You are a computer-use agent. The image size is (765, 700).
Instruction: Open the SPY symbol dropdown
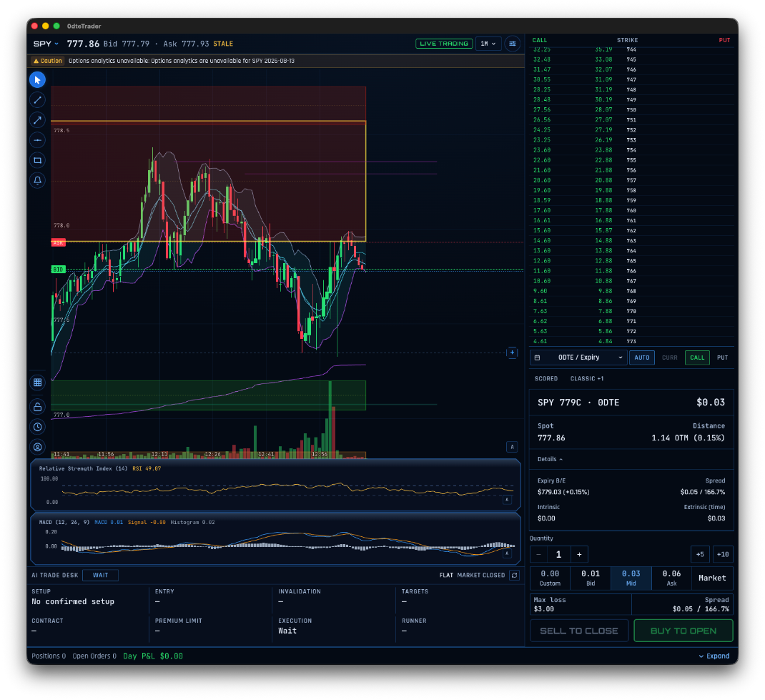46,44
